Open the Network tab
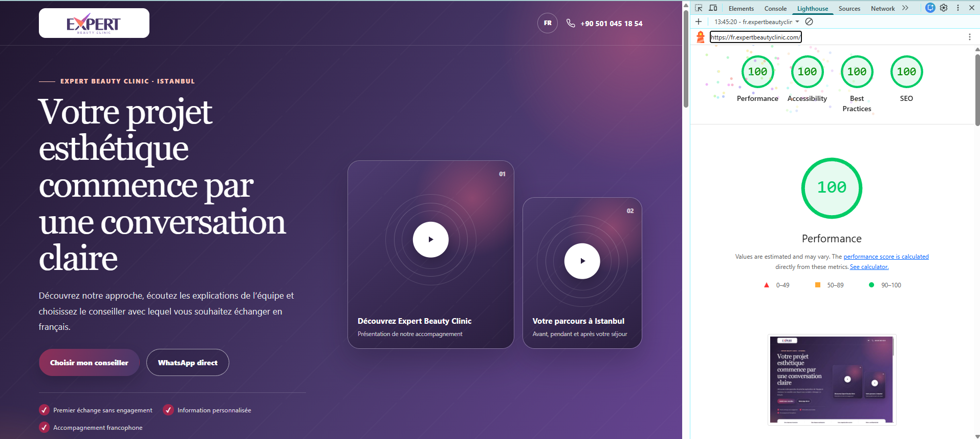This screenshot has height=439, width=980. click(x=883, y=9)
